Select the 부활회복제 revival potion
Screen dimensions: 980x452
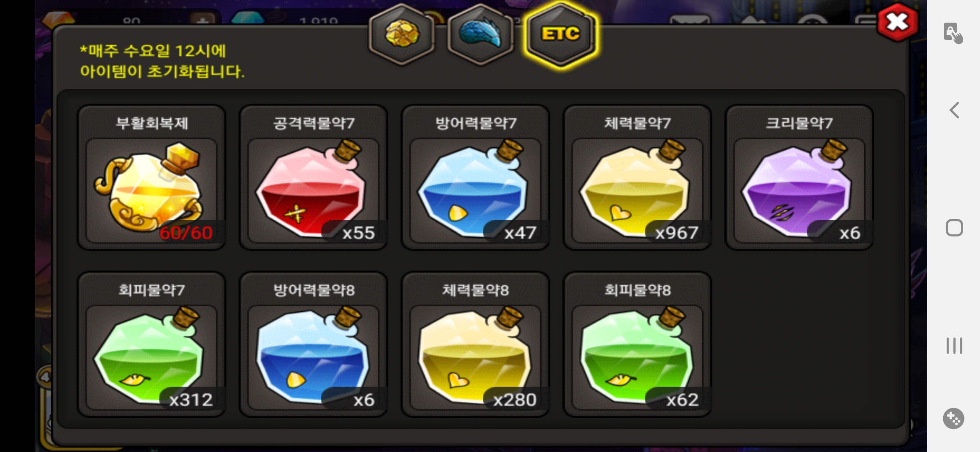coord(152,178)
